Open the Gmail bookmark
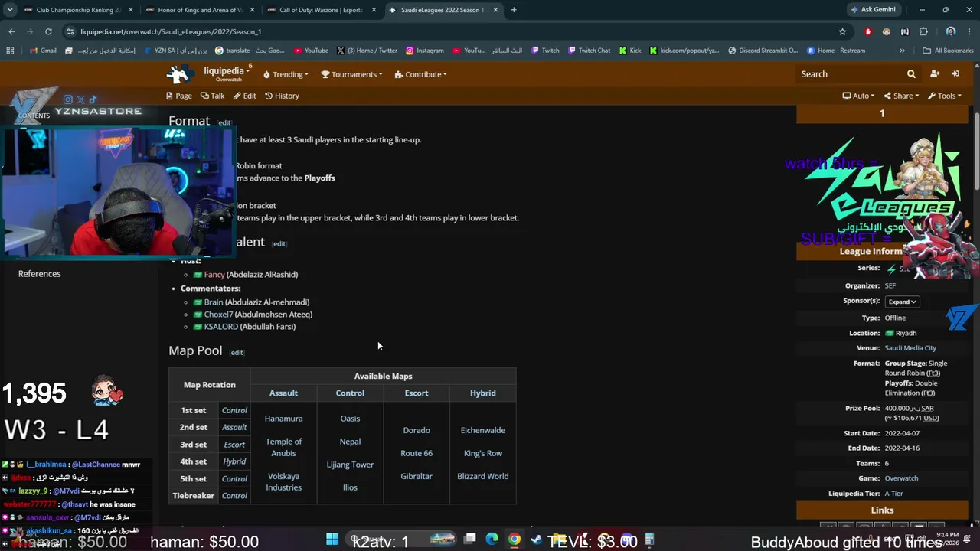 43,51
